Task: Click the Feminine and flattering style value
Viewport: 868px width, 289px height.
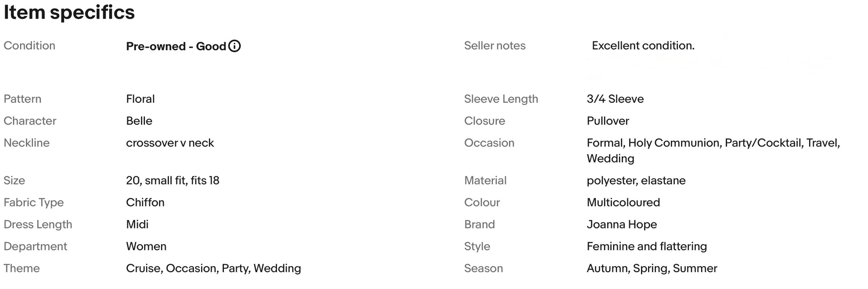Action: point(647,246)
